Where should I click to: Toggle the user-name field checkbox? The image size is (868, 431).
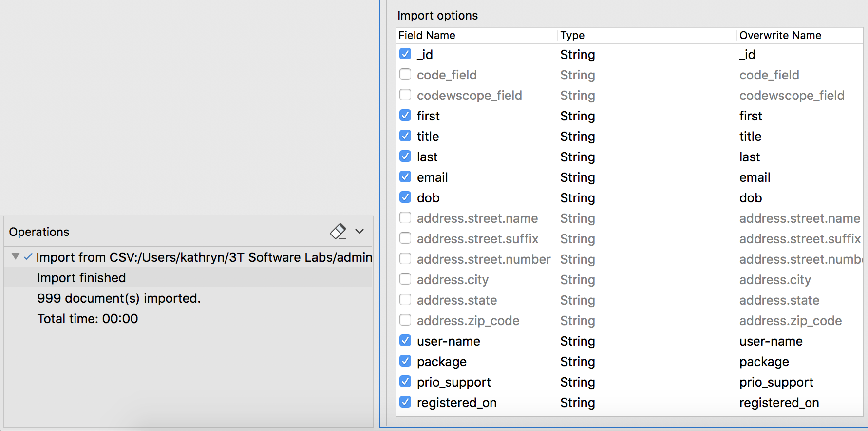(405, 341)
